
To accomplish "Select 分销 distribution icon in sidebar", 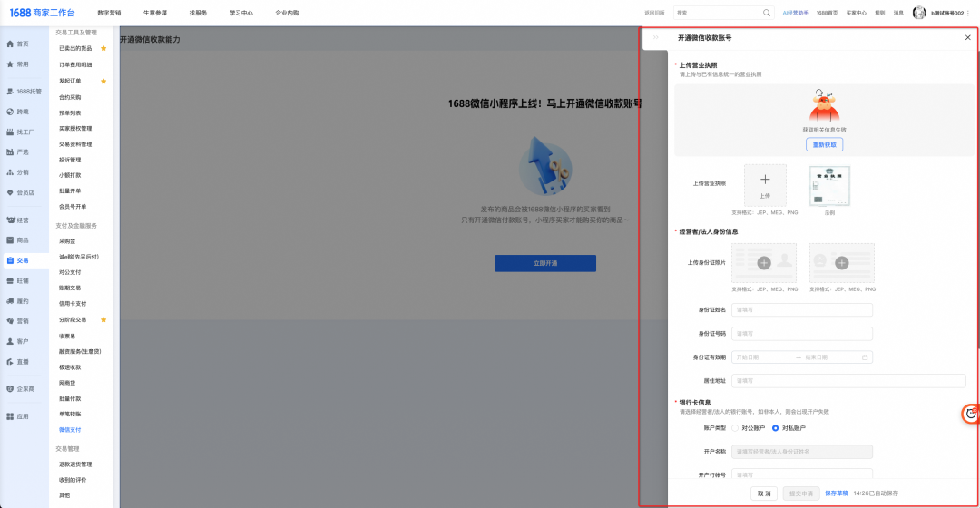I will [10, 172].
